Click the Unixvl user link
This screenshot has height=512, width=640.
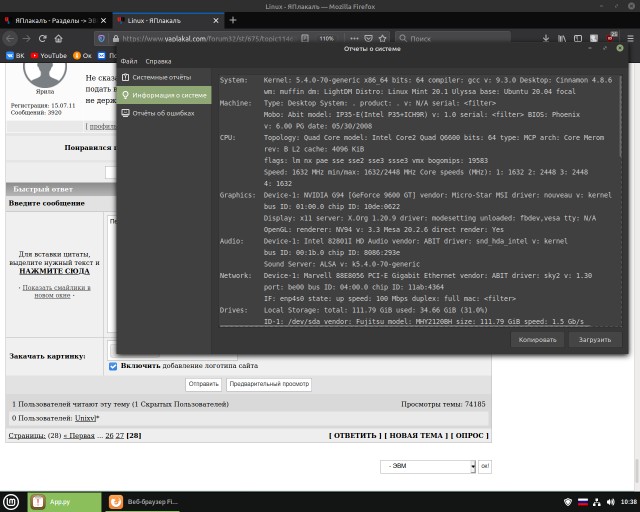(85, 418)
